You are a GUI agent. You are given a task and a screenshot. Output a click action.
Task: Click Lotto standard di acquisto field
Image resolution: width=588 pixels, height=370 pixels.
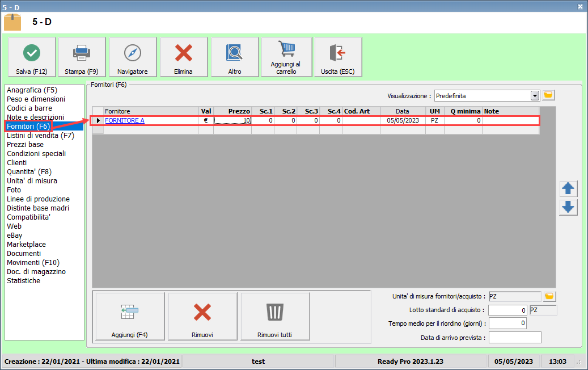coord(507,310)
